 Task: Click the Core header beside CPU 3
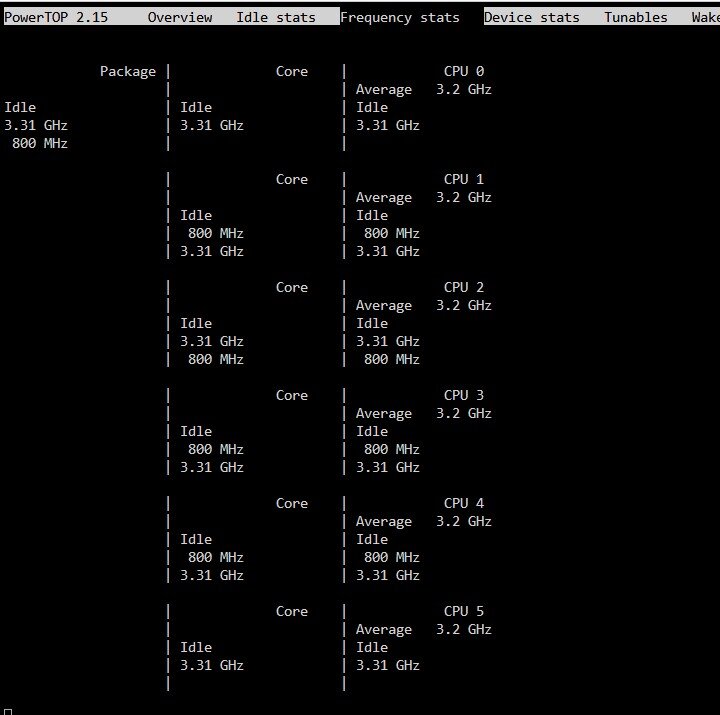[x=292, y=395]
